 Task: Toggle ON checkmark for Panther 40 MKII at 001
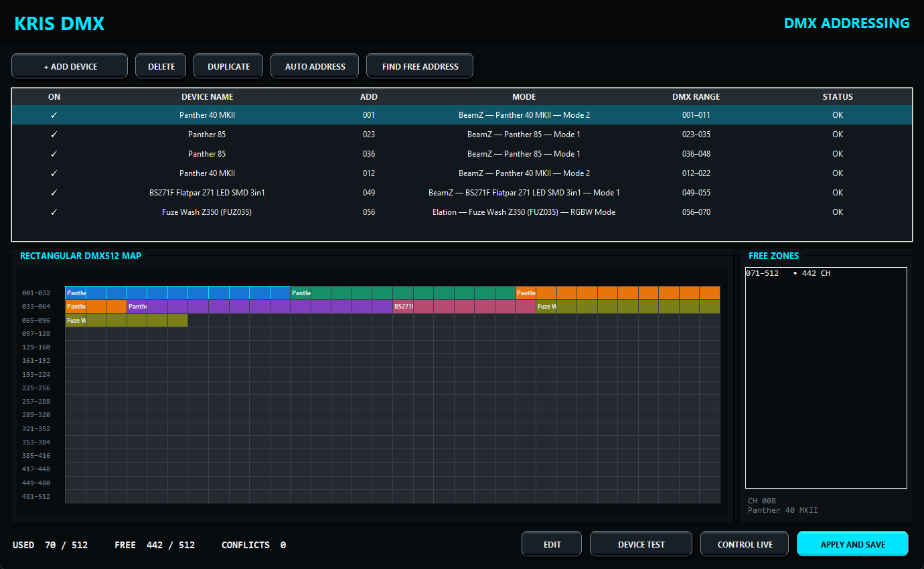click(x=54, y=115)
